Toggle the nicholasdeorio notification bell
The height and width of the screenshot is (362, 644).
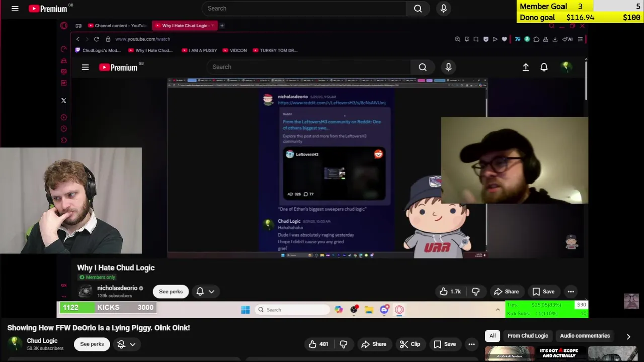200,292
